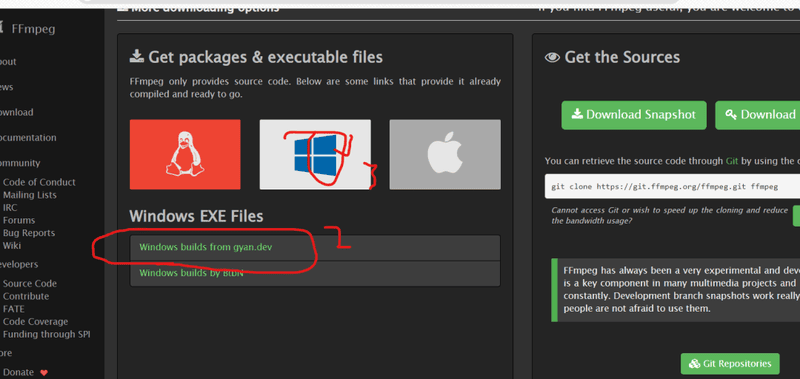Open Wiki in sidebar
This screenshot has width=800, height=379.
coord(12,246)
